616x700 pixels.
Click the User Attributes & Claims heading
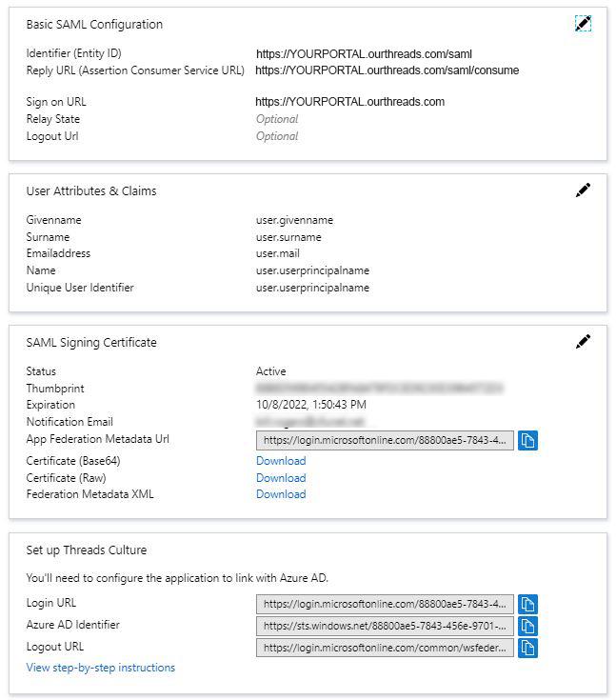(x=91, y=191)
